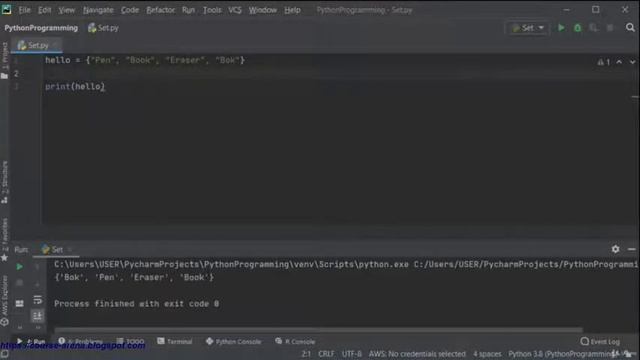This screenshot has height=360, width=640.
Task: Open the Favorites tool window sidebar tab
Action: coord(5,239)
